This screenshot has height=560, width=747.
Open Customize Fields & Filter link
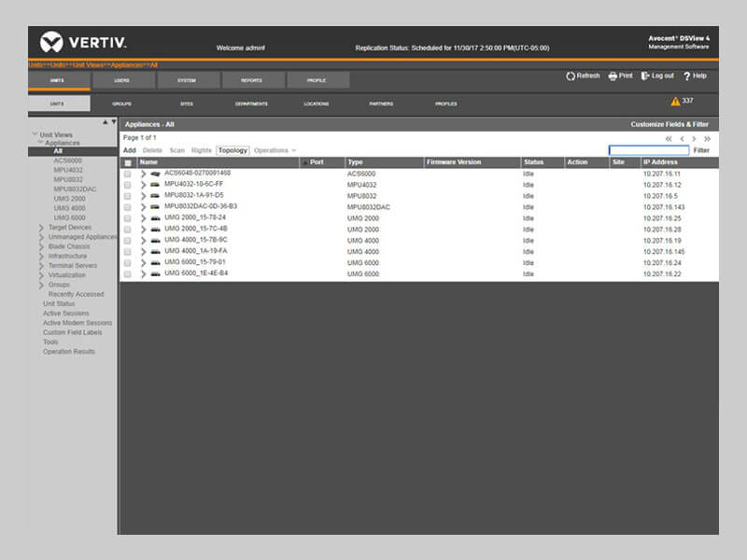coord(669,124)
